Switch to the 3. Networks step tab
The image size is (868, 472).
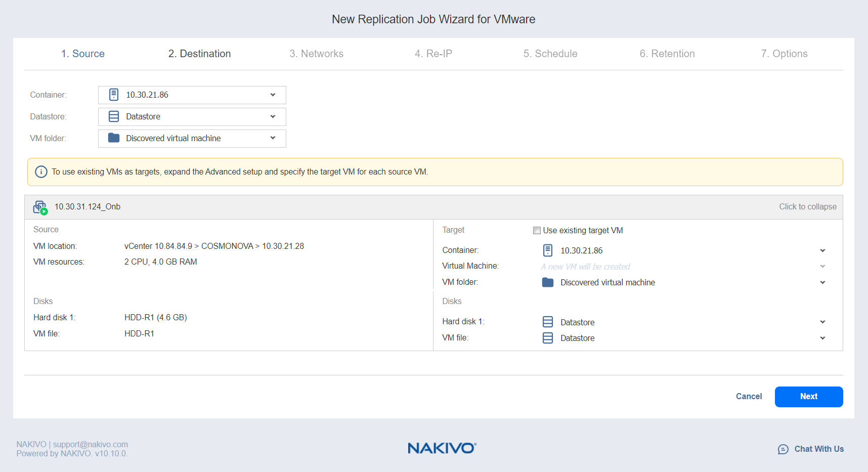316,54
